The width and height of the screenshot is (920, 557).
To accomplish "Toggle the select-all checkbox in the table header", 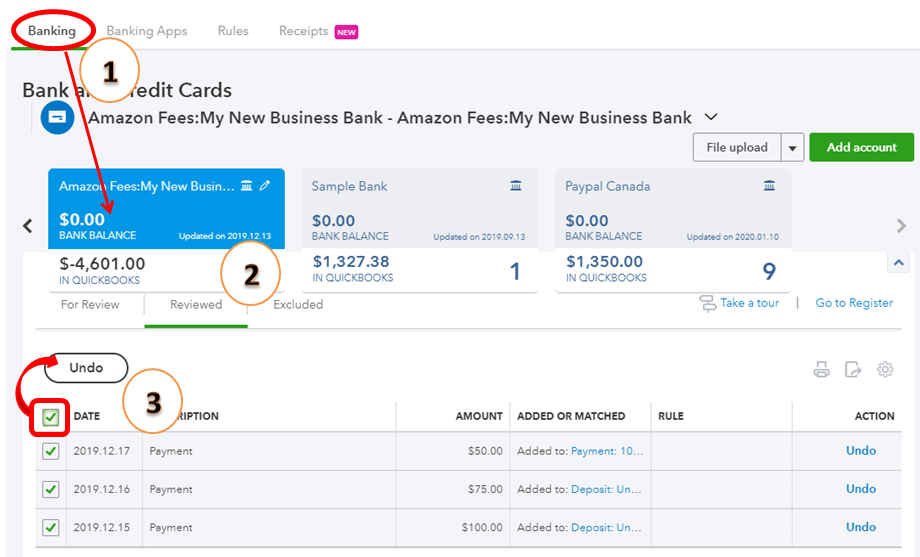I will click(x=51, y=417).
